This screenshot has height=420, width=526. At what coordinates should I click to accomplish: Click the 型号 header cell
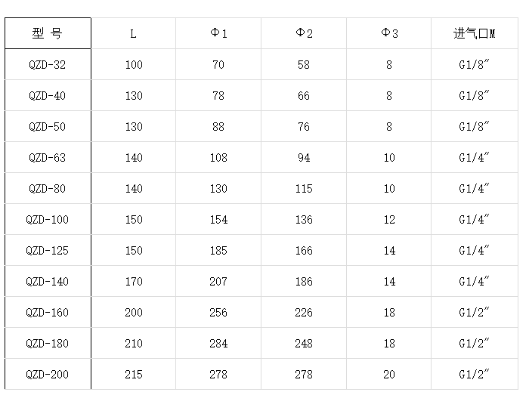pos(48,33)
